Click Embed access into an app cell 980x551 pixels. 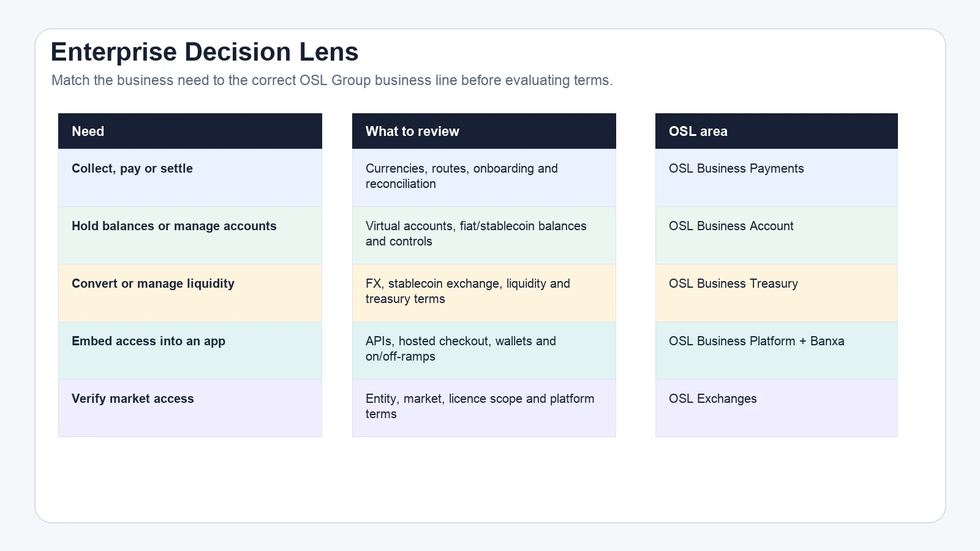[x=190, y=350]
